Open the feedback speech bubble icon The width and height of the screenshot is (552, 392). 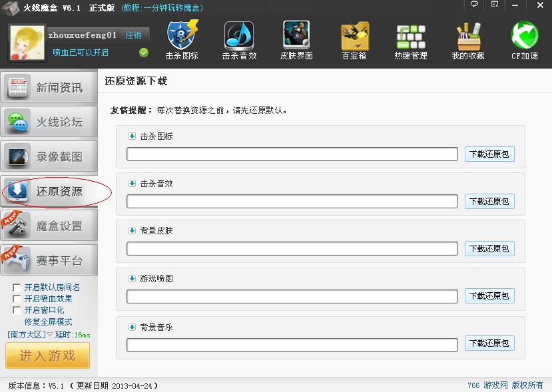[474, 4]
